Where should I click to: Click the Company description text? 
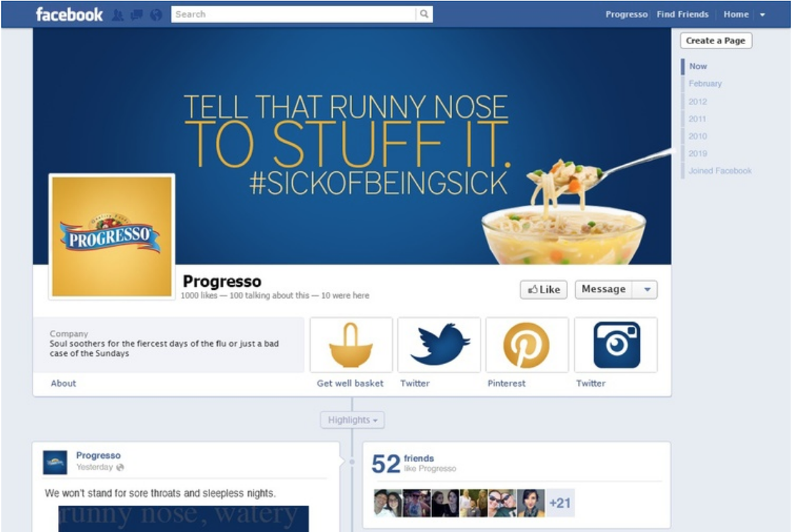pyautogui.click(x=164, y=348)
